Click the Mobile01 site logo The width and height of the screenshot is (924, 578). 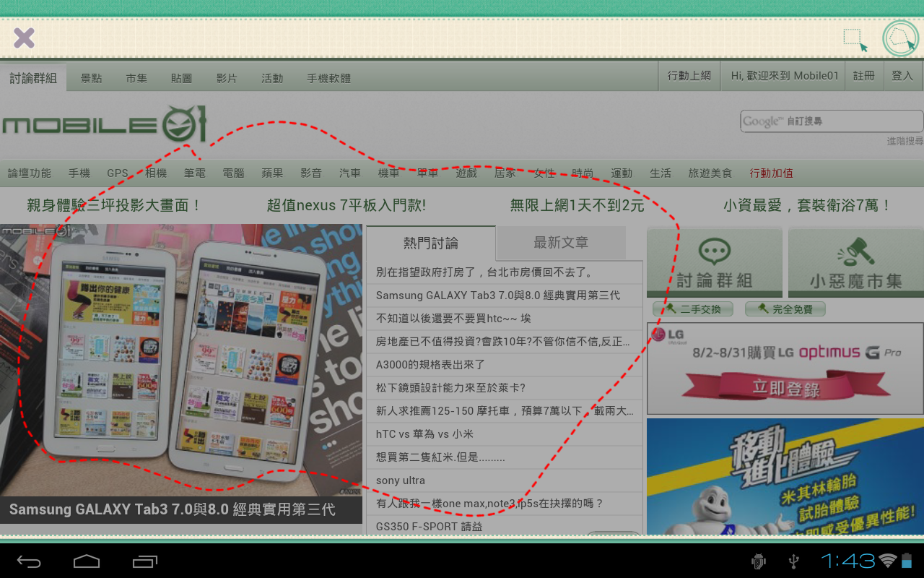pos(104,124)
